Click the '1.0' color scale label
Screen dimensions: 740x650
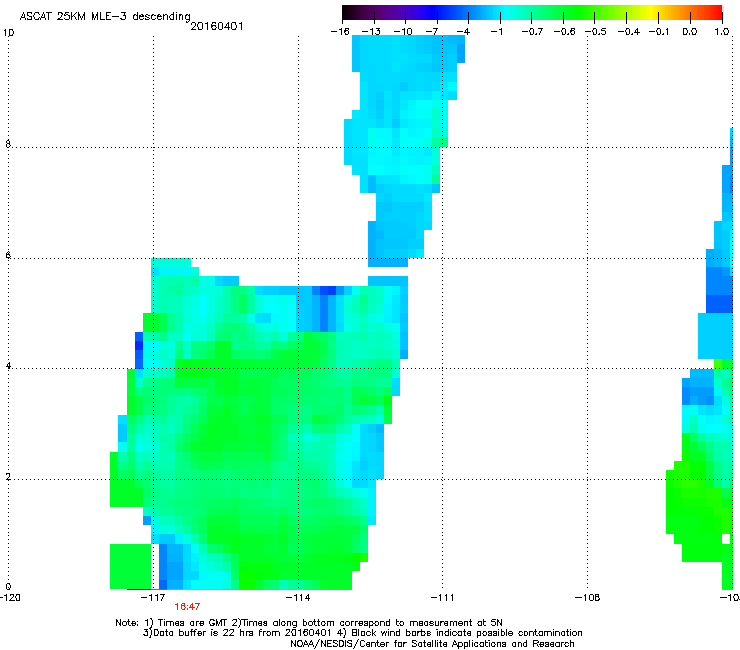tap(722, 32)
